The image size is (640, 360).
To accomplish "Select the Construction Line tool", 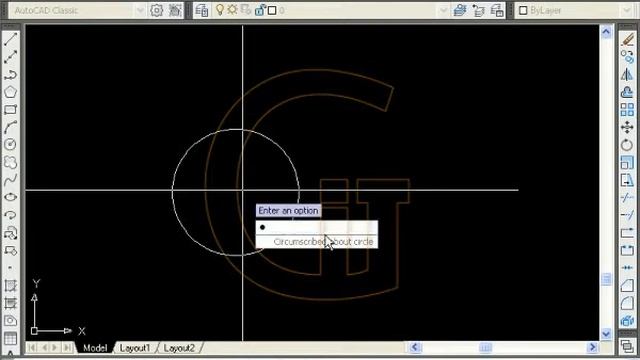I will click(11, 57).
